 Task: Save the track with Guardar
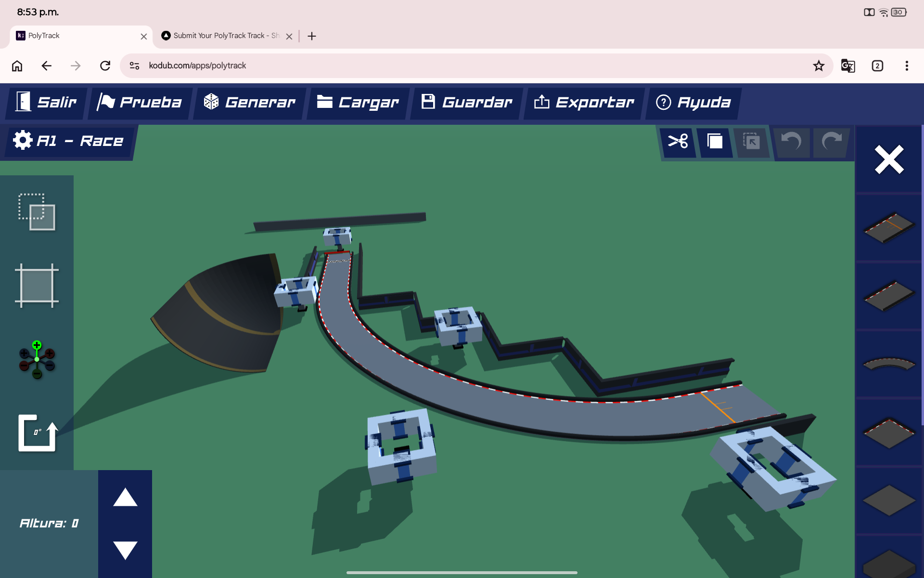coord(466,102)
